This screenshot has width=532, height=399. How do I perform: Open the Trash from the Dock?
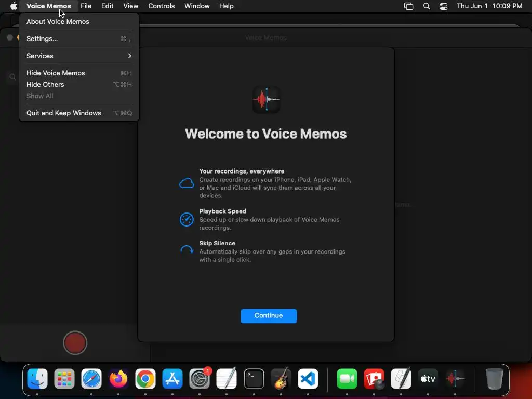[x=495, y=378]
